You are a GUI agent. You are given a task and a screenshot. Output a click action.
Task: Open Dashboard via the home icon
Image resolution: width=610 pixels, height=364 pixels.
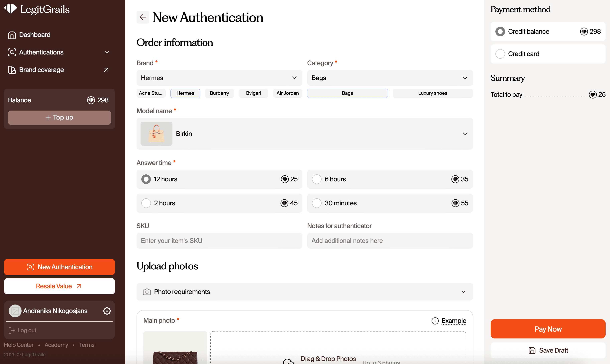pos(12,35)
